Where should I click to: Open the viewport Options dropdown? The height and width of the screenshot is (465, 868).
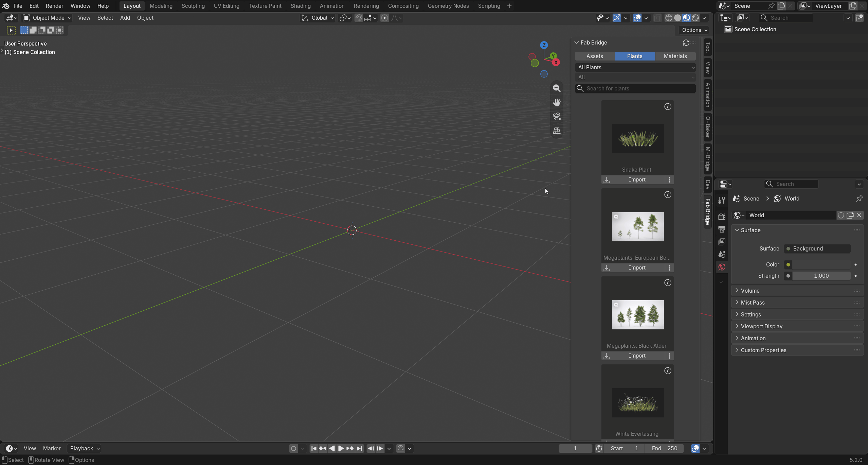coord(694,30)
